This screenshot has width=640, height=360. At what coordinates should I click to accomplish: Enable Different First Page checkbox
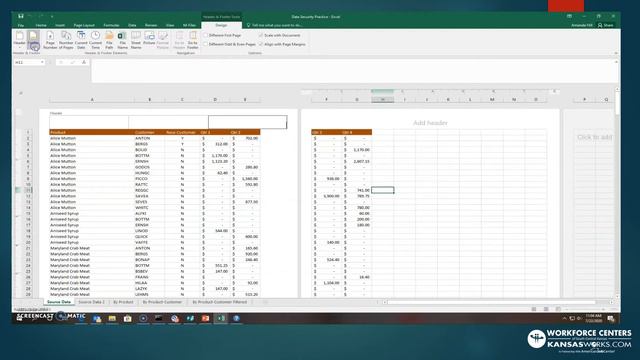[206, 36]
